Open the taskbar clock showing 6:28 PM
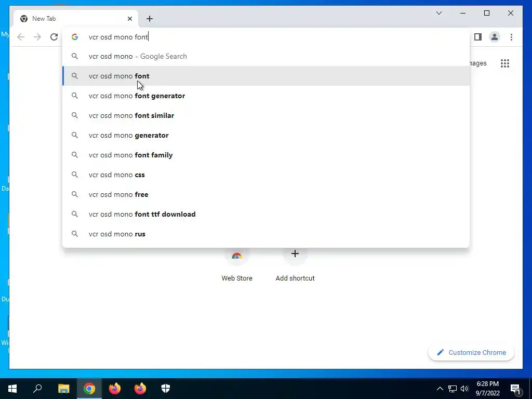Screen dimensions: 532x399 point(487,389)
